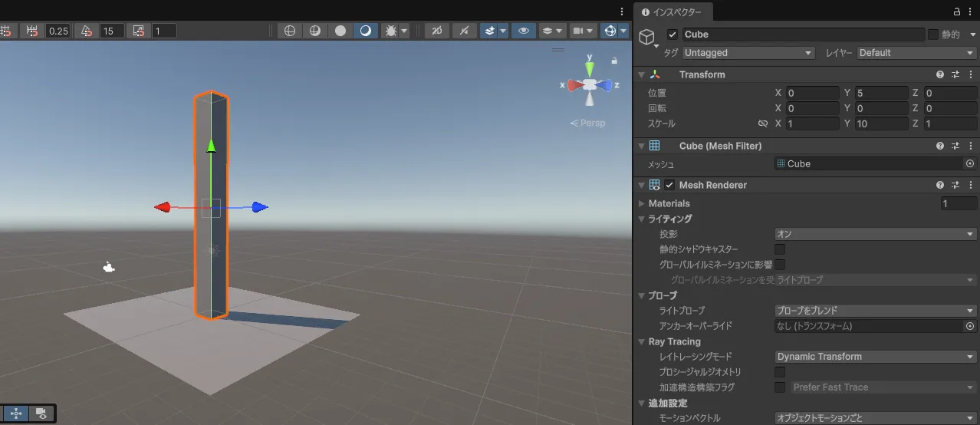Toggle the Inspector lock icon
The width and height of the screenshot is (980, 425).
click(x=957, y=12)
